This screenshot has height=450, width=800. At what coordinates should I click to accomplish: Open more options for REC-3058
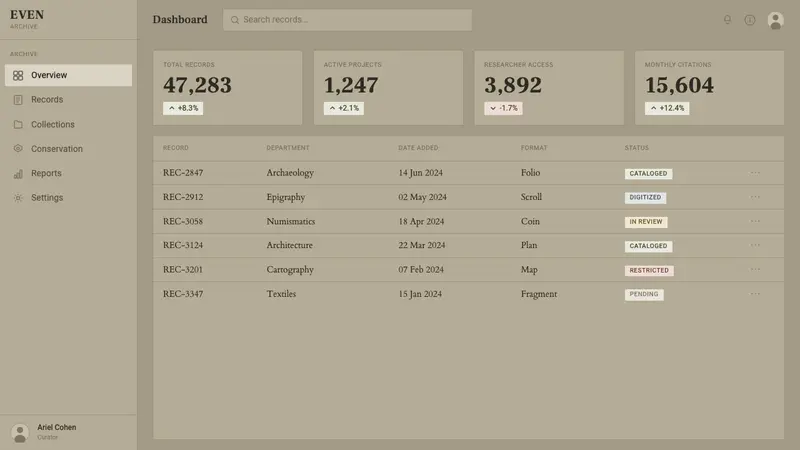pos(755,221)
